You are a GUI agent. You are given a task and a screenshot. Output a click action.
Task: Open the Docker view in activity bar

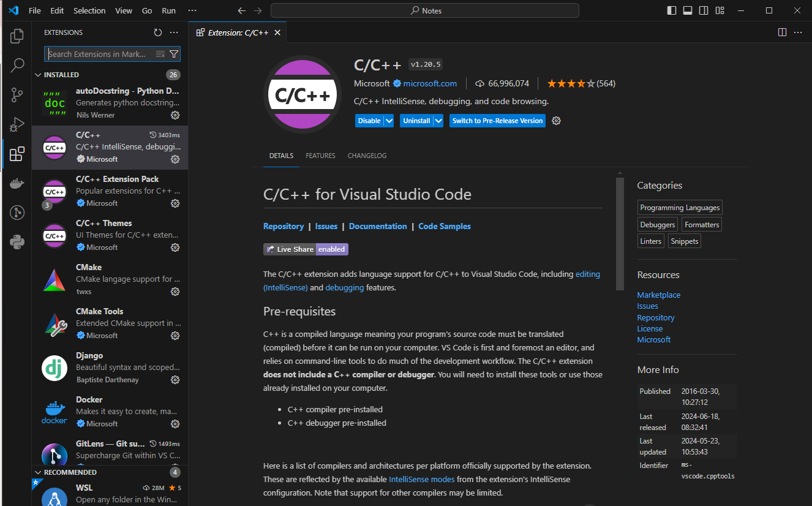tap(17, 183)
